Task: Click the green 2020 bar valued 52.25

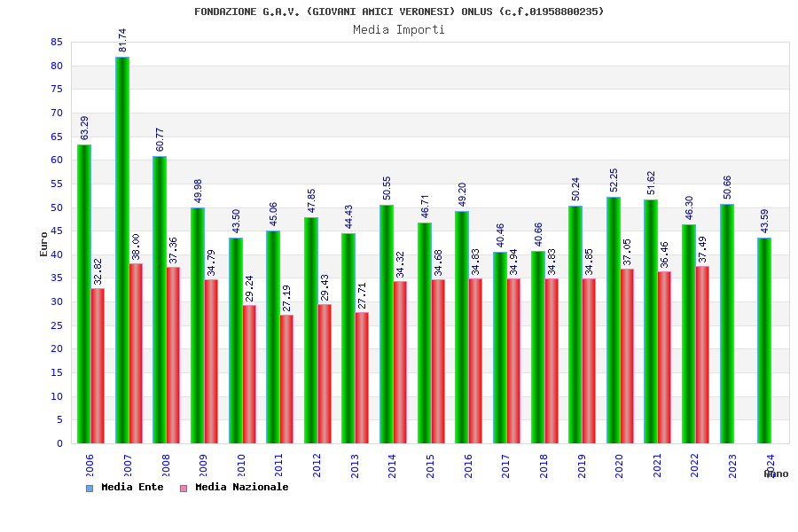Action: click(614, 320)
